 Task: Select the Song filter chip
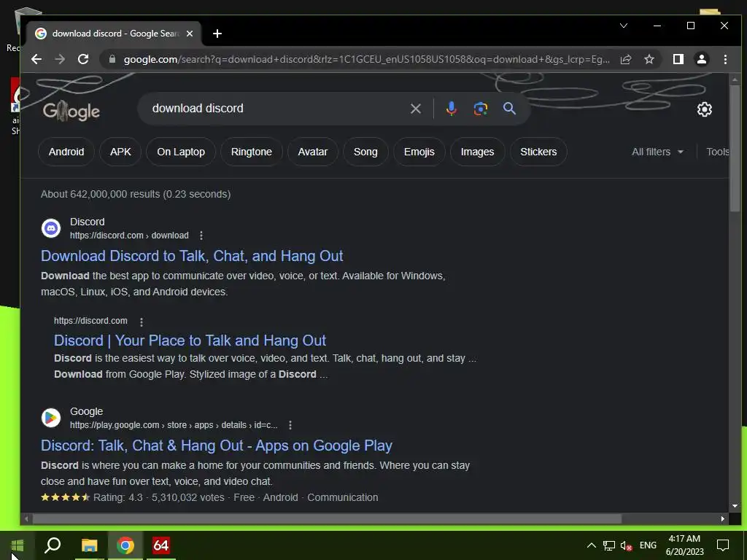click(x=365, y=152)
